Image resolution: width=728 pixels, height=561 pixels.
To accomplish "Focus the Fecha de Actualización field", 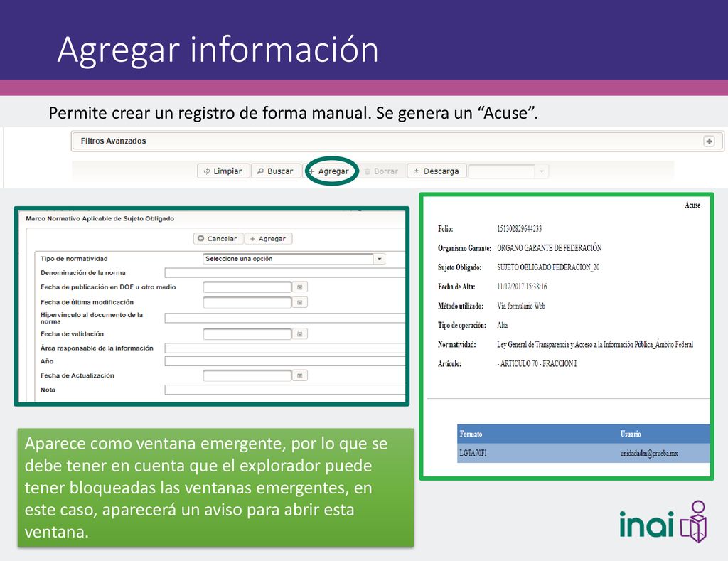I will point(247,375).
